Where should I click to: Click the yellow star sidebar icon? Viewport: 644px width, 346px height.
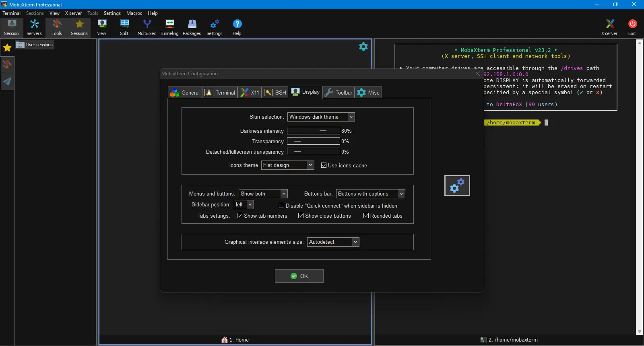[x=7, y=48]
